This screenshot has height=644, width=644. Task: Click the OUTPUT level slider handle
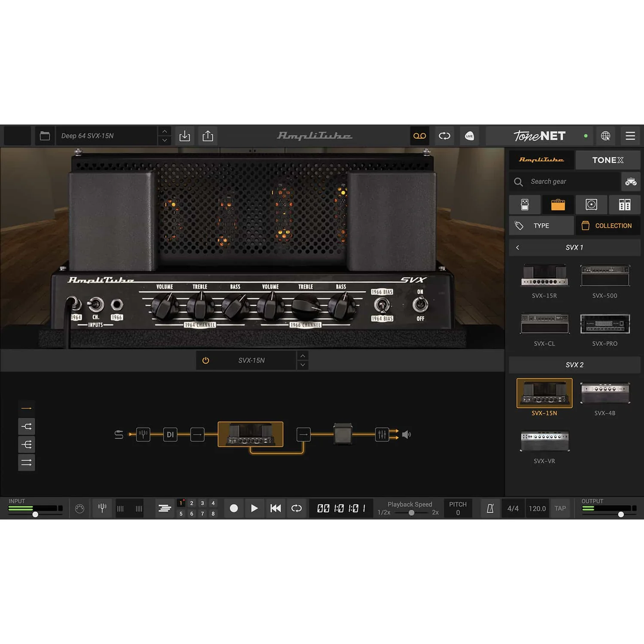tap(621, 514)
